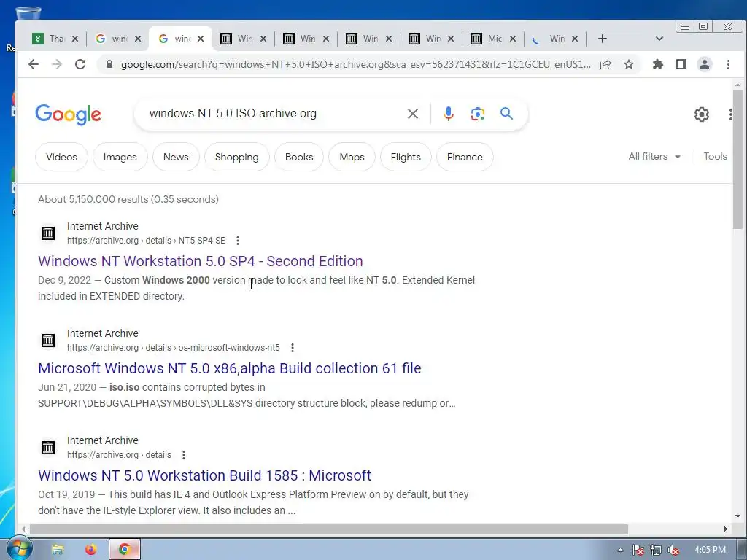Toggle the Chrome side panel

pos(681,64)
